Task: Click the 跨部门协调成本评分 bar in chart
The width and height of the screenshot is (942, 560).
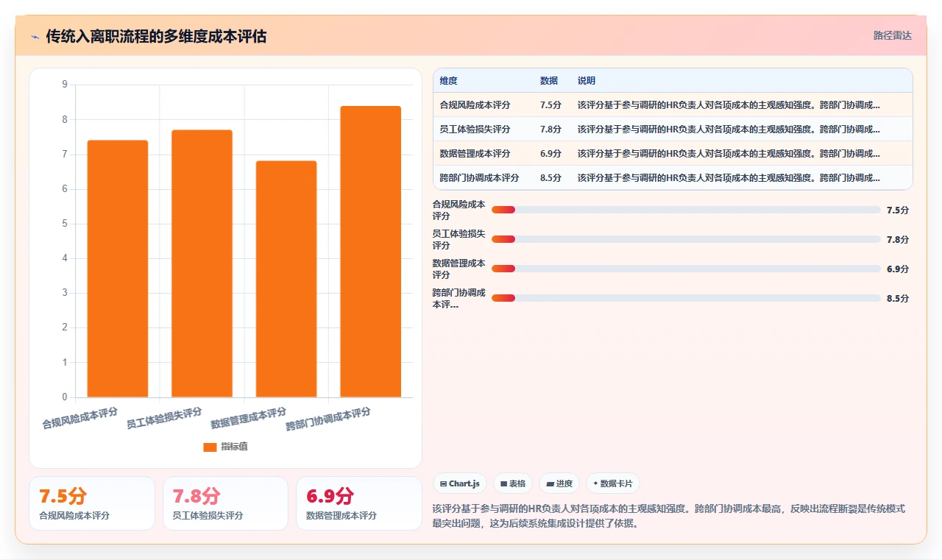Action: click(x=370, y=252)
